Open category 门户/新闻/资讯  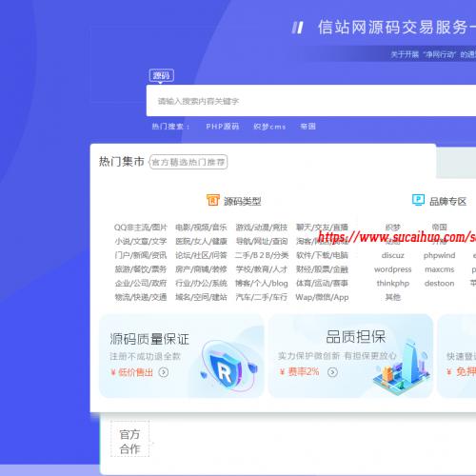pos(141,255)
